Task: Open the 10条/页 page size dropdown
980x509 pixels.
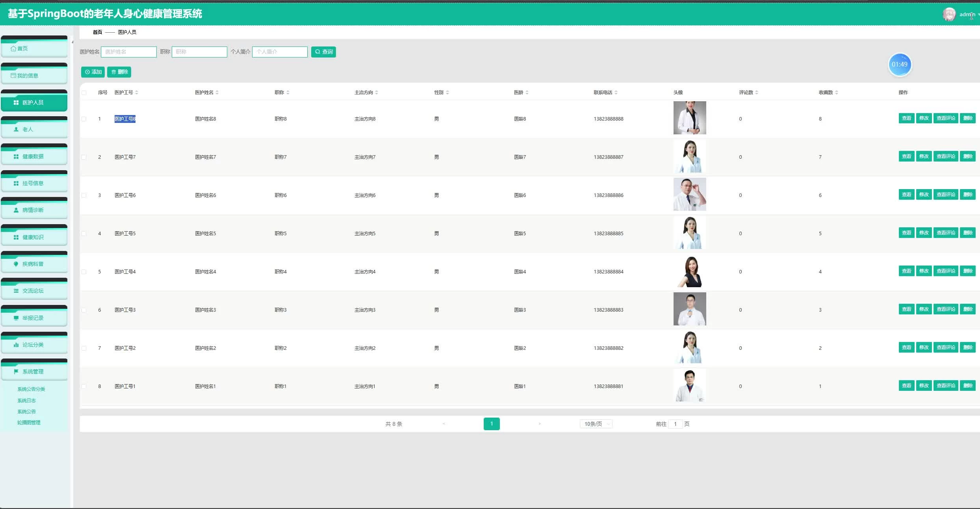Action: pyautogui.click(x=596, y=424)
